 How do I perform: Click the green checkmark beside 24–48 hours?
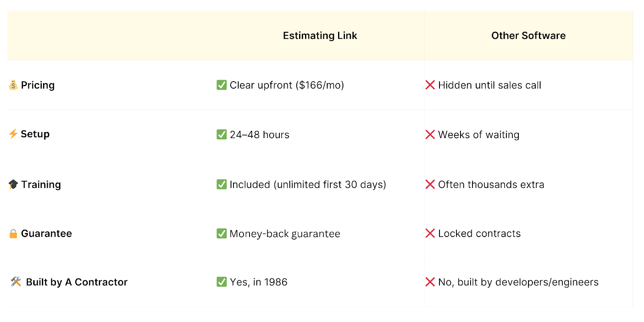221,134
